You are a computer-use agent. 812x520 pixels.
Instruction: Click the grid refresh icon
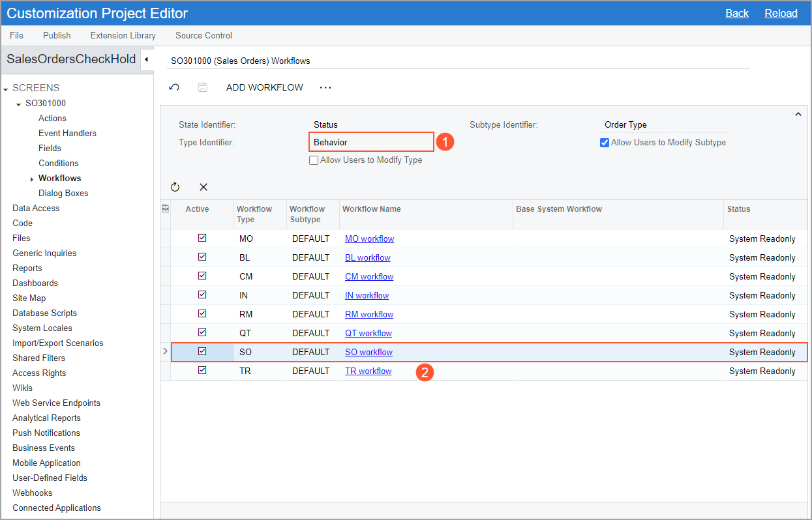(x=175, y=187)
